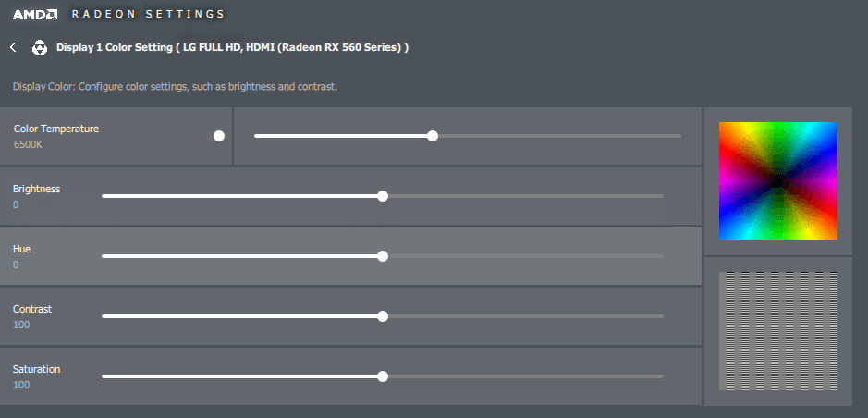This screenshot has width=868, height=418.
Task: Click the display color wheel icon
Action: click(40, 47)
